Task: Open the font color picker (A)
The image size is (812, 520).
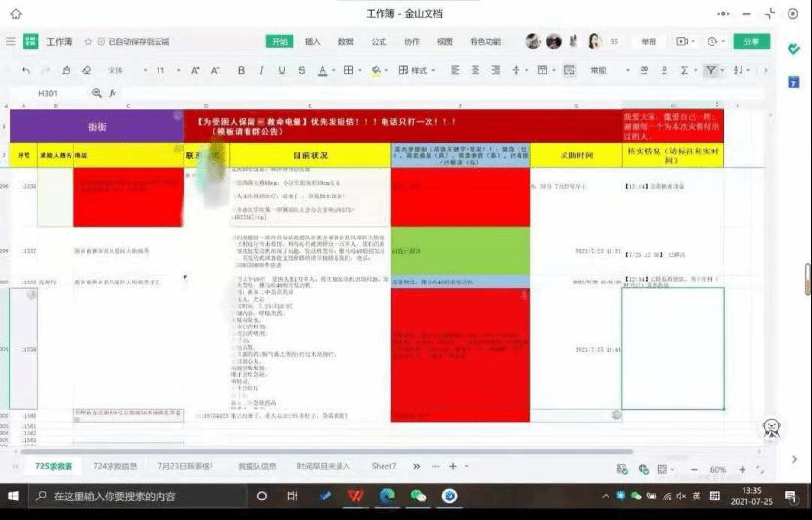Action: [x=322, y=71]
